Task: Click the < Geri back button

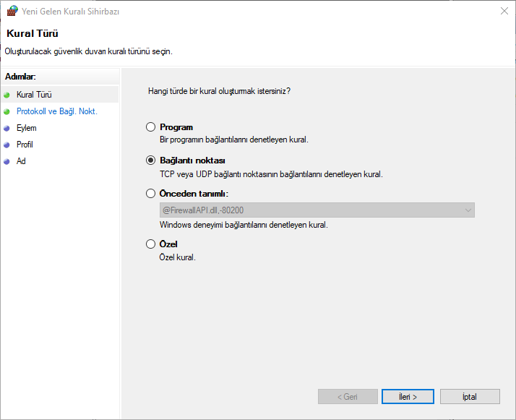Action: [348, 397]
